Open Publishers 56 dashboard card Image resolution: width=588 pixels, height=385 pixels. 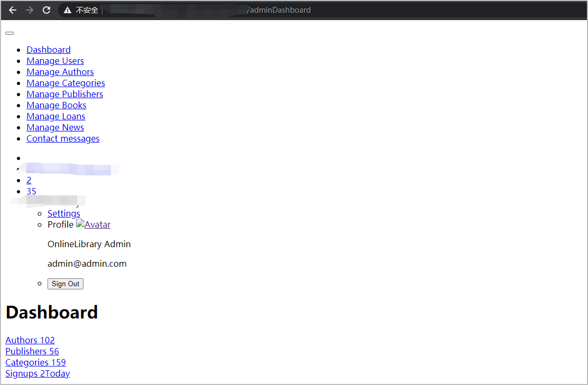32,351
